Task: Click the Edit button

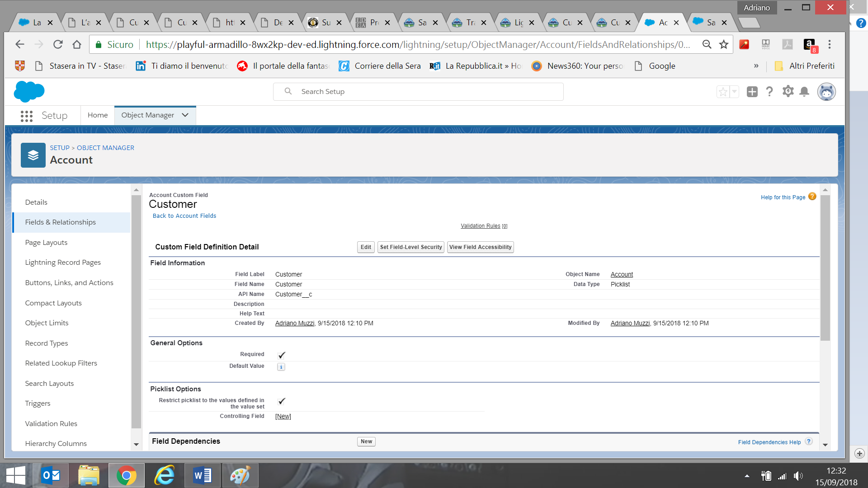Action: pos(366,247)
